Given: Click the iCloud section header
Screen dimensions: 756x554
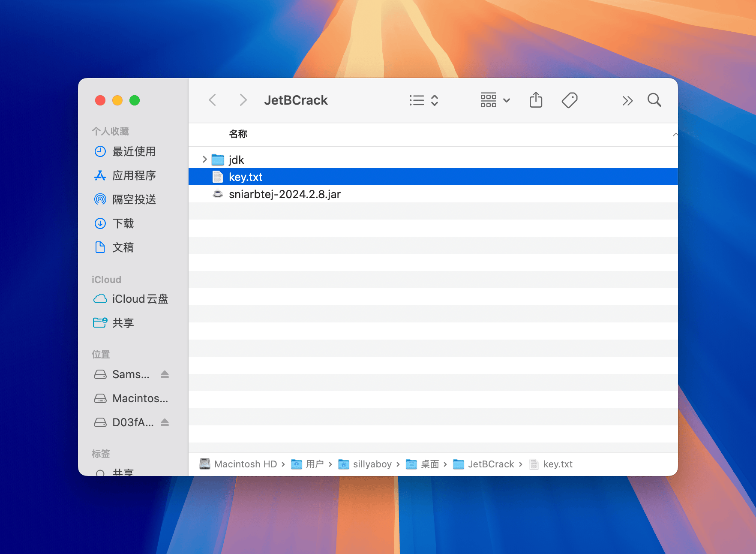Looking at the screenshot, I should 106,280.
